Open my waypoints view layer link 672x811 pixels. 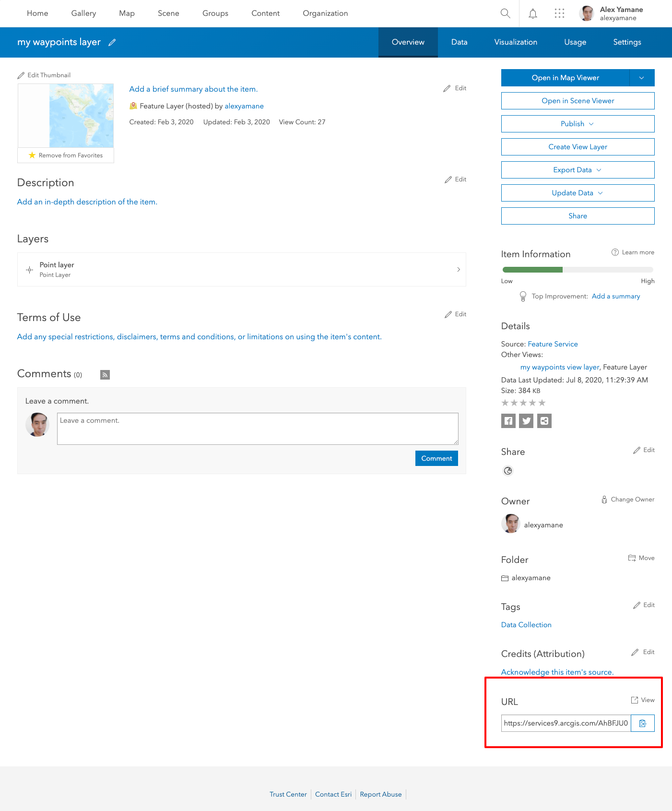pos(560,367)
